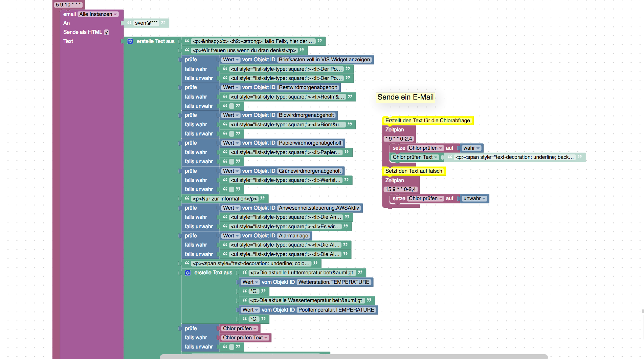The width and height of the screenshot is (644, 359).
Task: Open the 'Alle Instanzen' email dropdown
Action: tap(98, 14)
